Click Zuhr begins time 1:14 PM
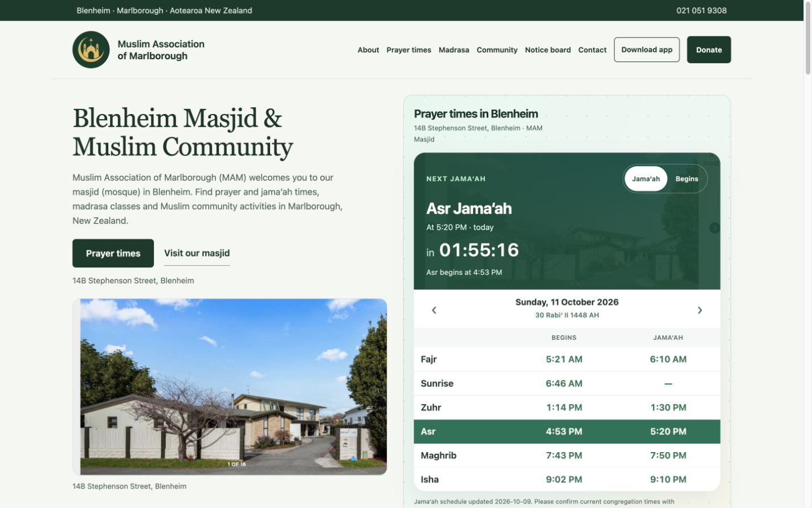812x508 pixels. tap(564, 407)
